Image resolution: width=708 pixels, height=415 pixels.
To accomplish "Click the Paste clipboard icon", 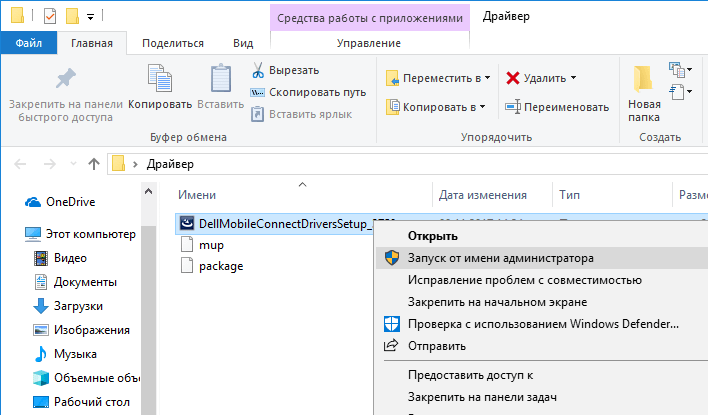I will pyautogui.click(x=221, y=78).
